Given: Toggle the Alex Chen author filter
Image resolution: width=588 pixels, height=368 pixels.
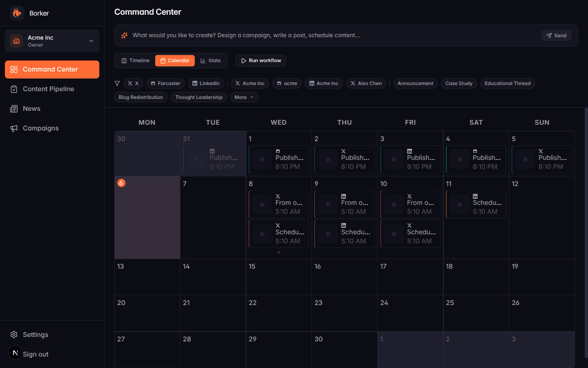Looking at the screenshot, I should [x=366, y=83].
